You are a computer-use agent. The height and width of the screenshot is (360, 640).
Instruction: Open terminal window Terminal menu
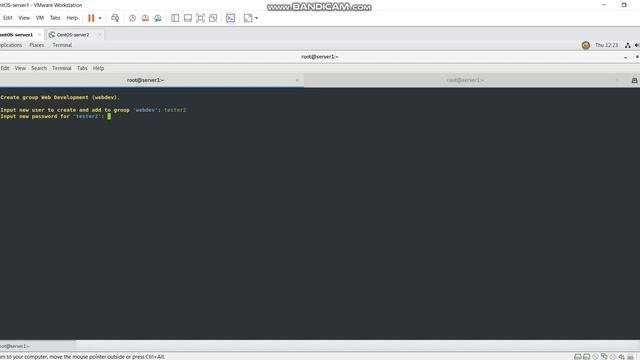click(62, 68)
